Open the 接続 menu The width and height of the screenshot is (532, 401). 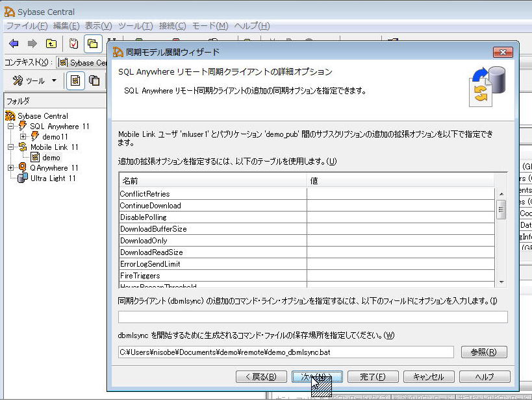click(x=172, y=26)
